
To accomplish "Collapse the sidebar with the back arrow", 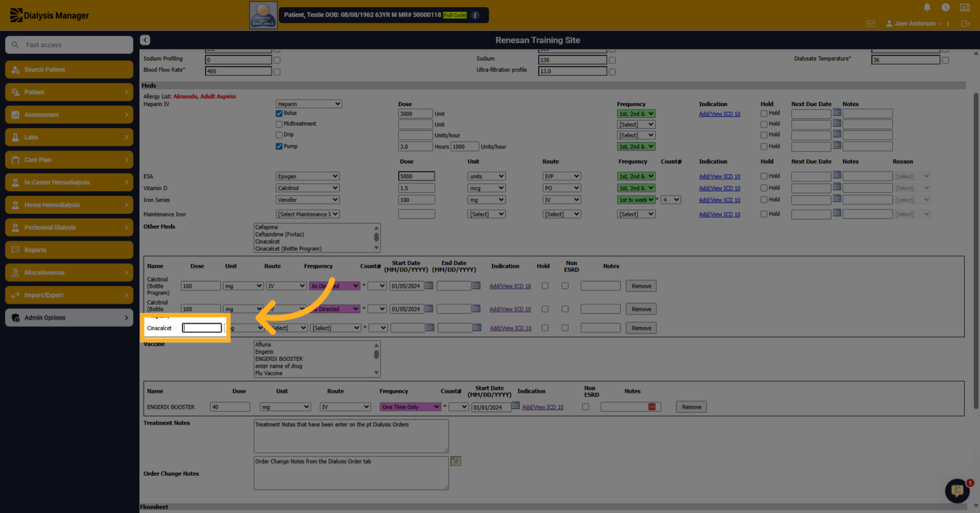I will tap(145, 40).
